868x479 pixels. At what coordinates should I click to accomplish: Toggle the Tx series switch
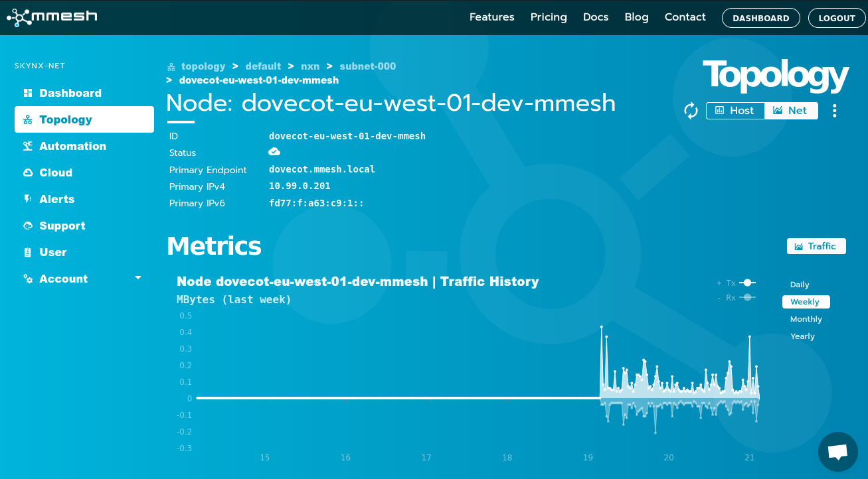point(748,283)
